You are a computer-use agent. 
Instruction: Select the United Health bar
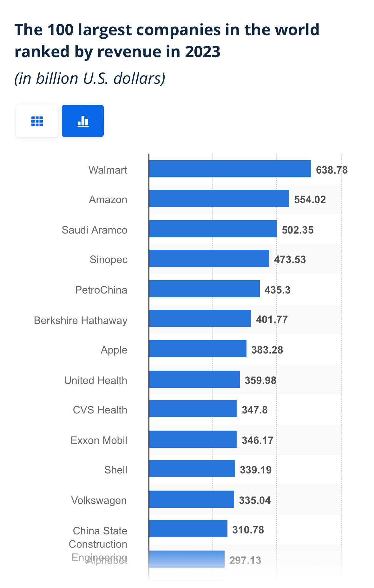pyautogui.click(x=194, y=379)
